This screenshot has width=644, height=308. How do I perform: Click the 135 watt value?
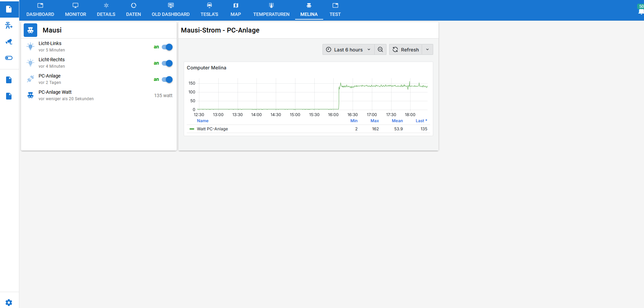[163, 95]
